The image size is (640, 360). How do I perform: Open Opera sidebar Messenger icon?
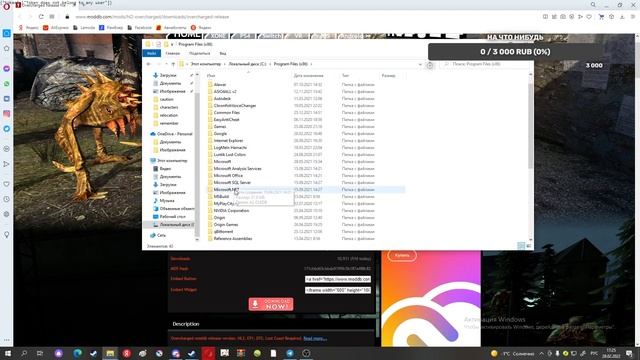7,69
